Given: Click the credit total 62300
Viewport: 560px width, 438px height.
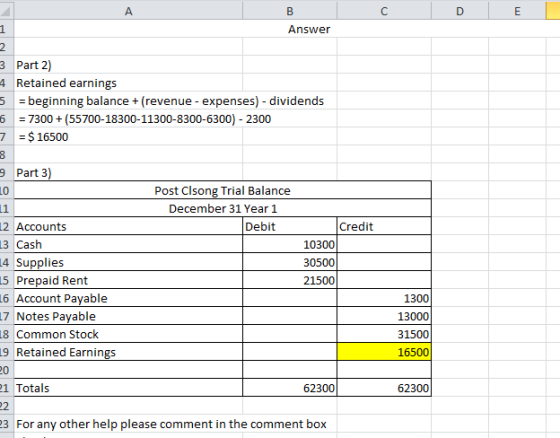Looking at the screenshot, I should click(x=384, y=388).
